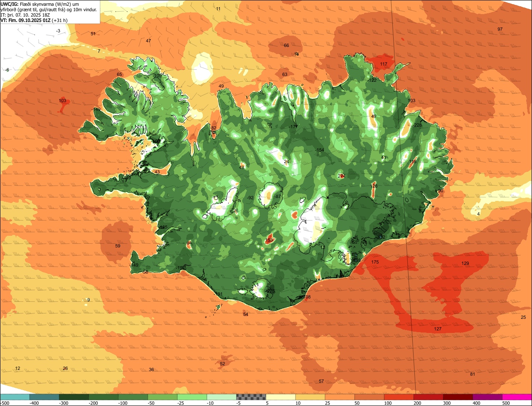
Task: Pick the legend swatch between 100 and 200
Action: point(398,397)
